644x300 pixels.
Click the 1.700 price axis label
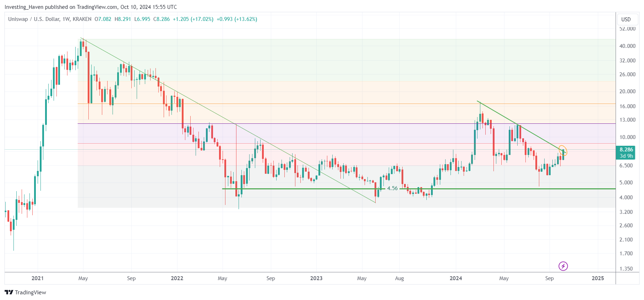coord(626,253)
